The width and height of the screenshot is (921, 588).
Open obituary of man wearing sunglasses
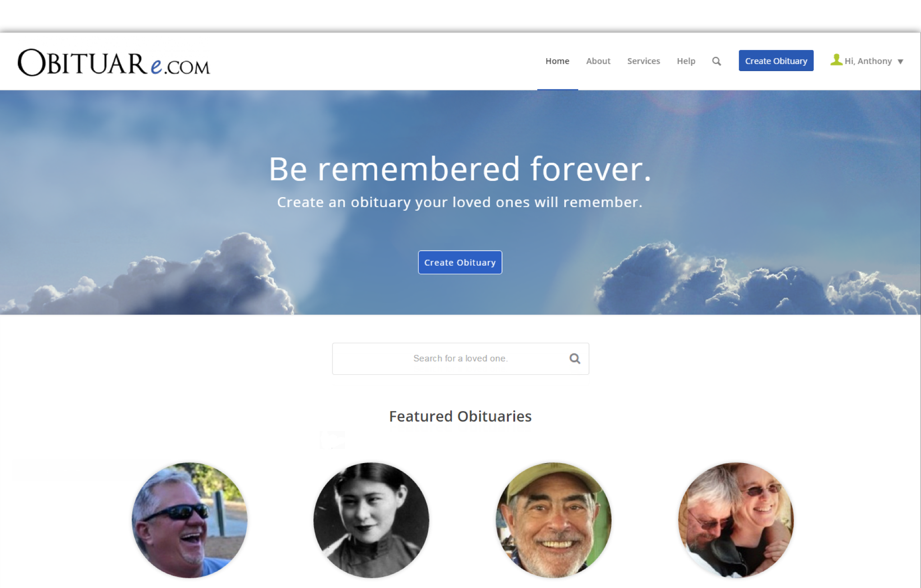pos(189,520)
